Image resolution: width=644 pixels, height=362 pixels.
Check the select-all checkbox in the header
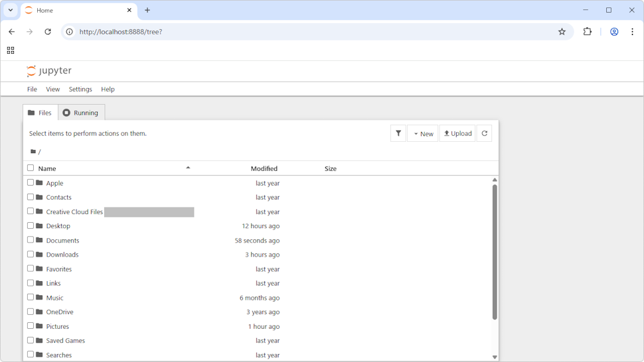point(31,168)
